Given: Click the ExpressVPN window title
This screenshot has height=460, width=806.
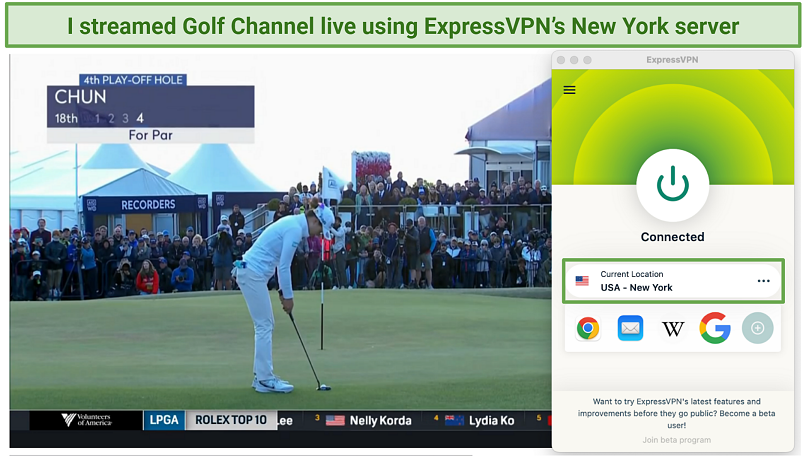Looking at the screenshot, I should click(x=672, y=60).
